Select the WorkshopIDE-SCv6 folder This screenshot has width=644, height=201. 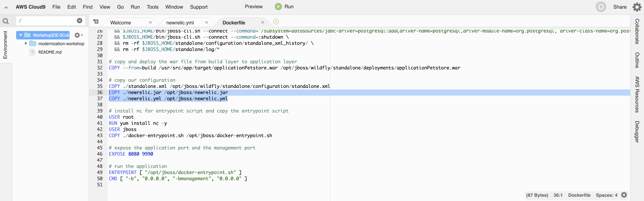[x=51, y=35]
